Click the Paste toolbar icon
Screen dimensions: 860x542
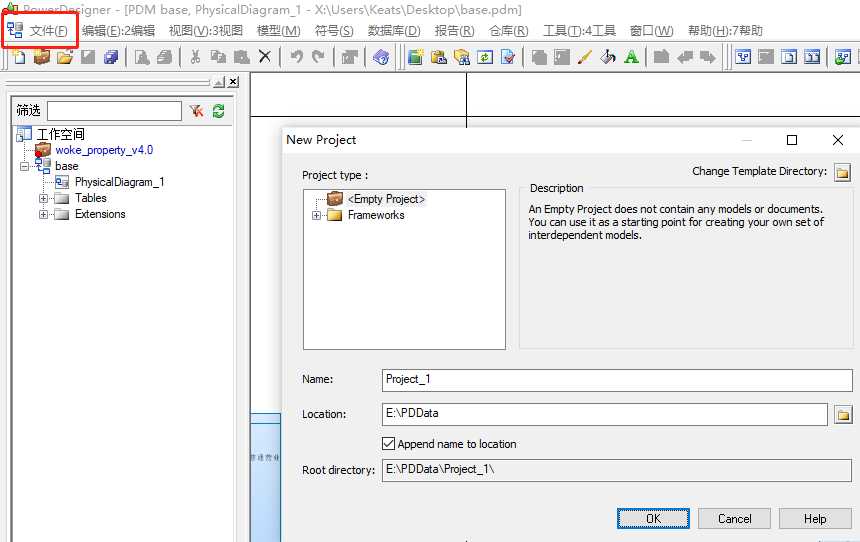pos(241,57)
